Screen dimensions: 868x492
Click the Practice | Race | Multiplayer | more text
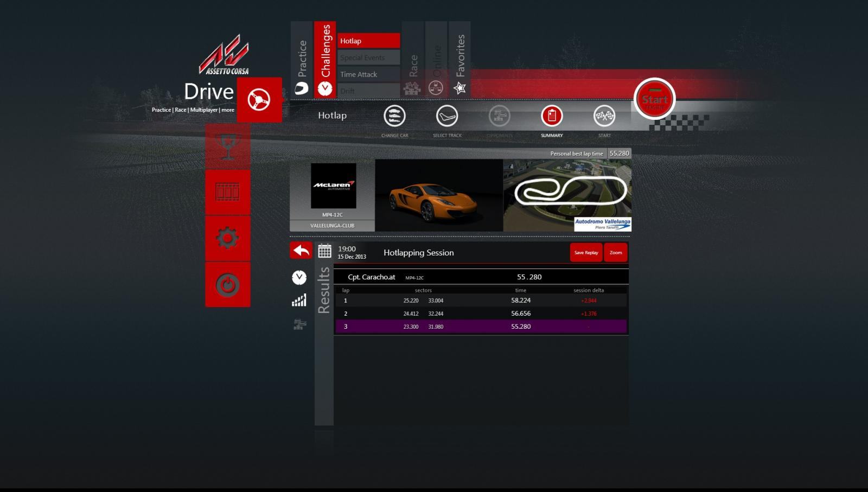(x=193, y=110)
